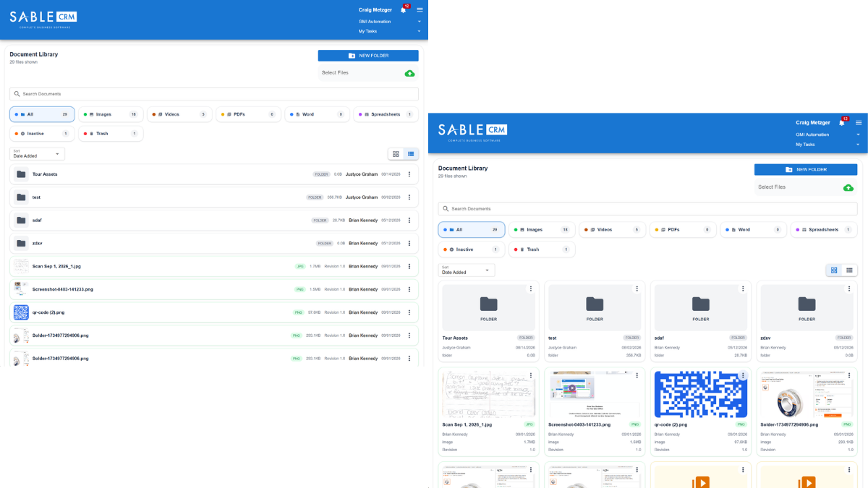The image size is (868, 488).
Task: Click folder icon of Tour Assets list row
Action: pos(21,174)
